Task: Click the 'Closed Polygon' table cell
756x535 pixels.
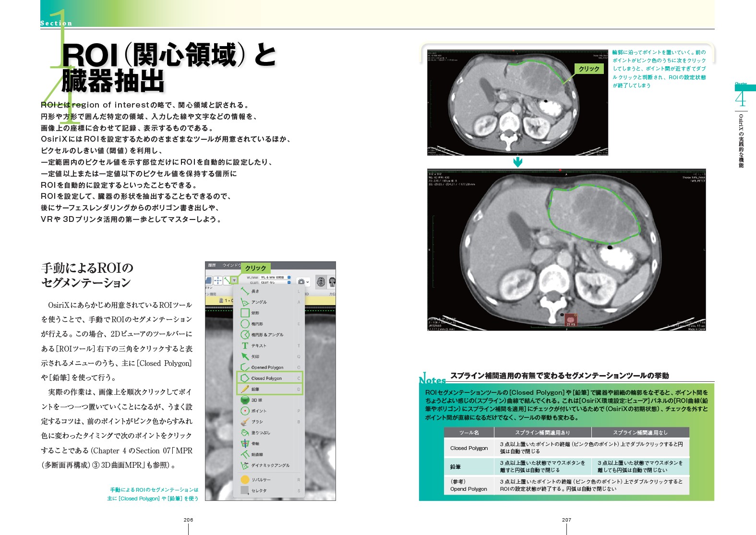Action: [469, 448]
